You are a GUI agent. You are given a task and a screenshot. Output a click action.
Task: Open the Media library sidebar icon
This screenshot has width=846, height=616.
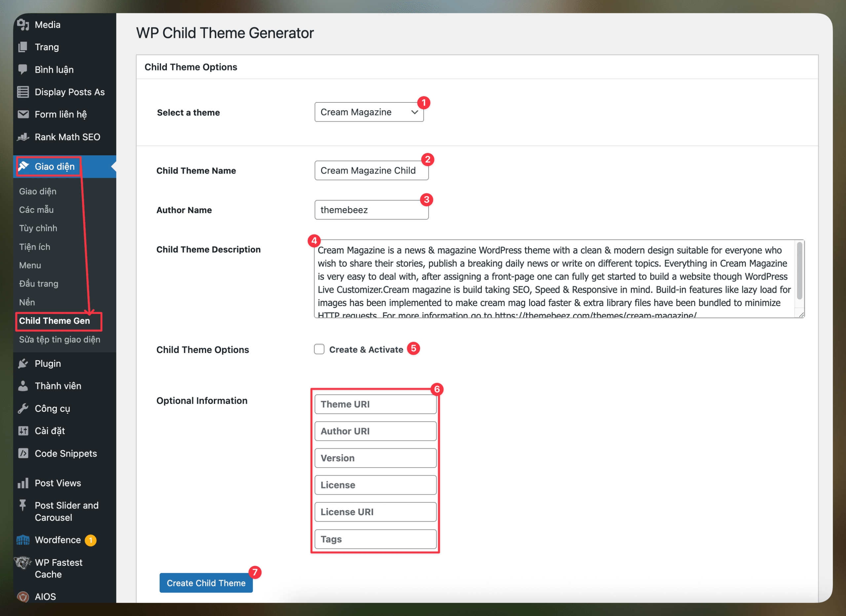[x=23, y=25]
